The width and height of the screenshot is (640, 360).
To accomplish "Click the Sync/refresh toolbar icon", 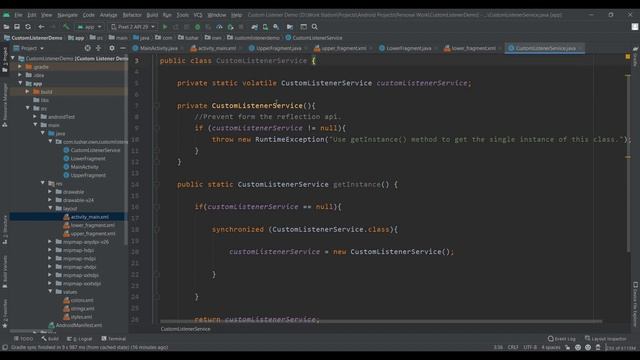I will (28, 27).
